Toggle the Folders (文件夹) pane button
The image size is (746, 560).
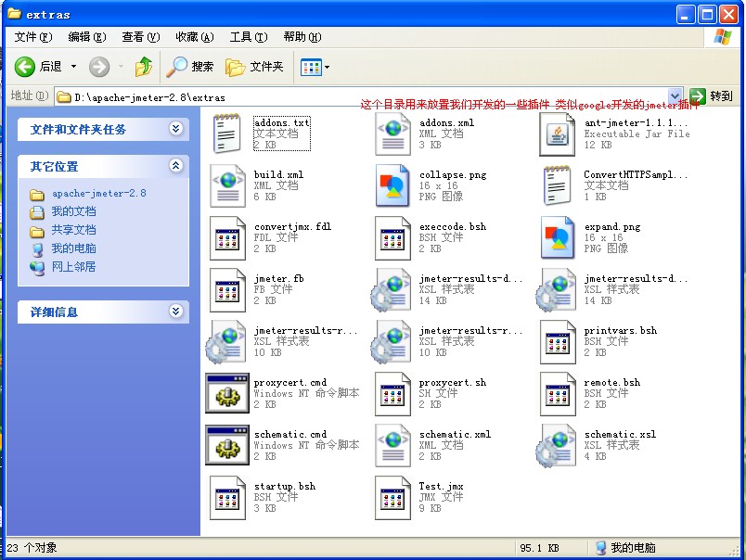click(x=254, y=67)
